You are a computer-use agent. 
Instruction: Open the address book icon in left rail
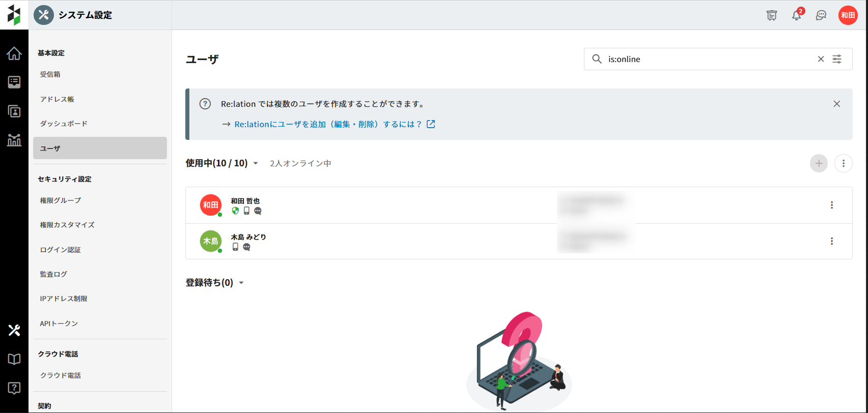pos(14,111)
